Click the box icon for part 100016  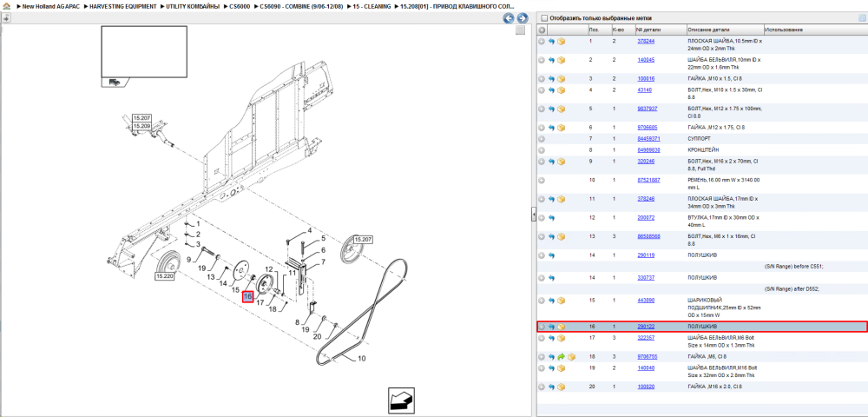561,79
